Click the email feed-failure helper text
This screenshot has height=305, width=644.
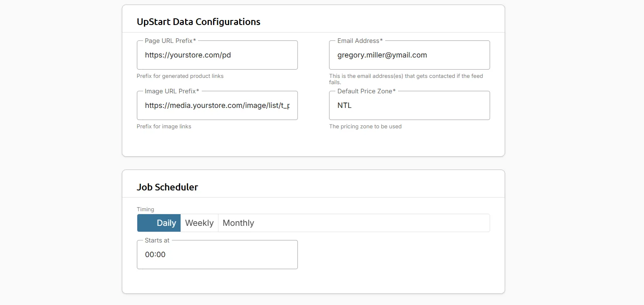pyautogui.click(x=406, y=79)
